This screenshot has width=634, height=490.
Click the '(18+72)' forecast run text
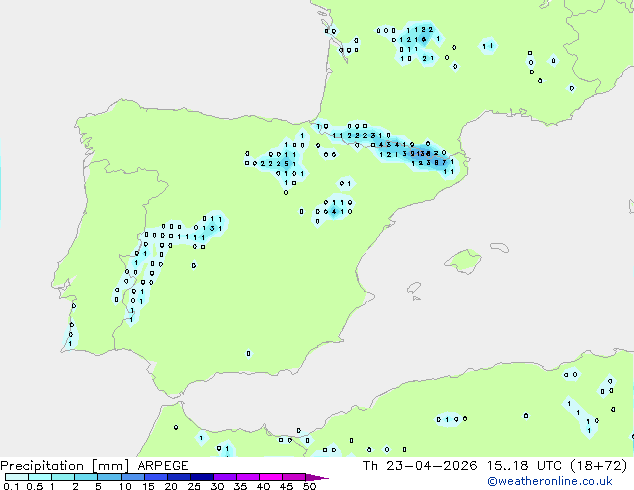598,466
